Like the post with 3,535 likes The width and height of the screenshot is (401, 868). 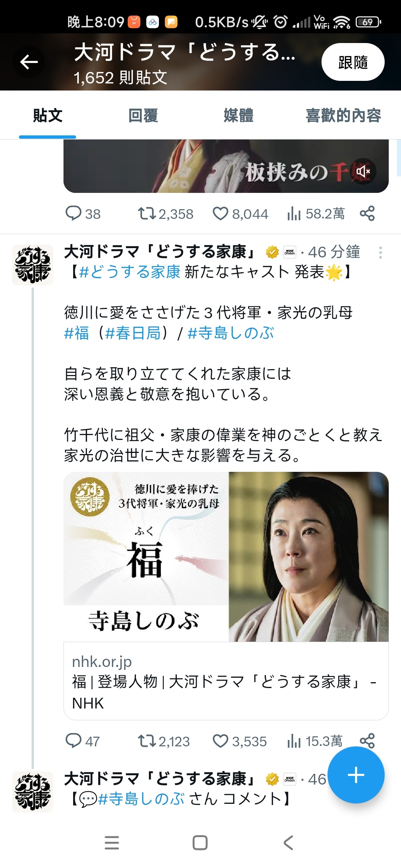[239, 741]
